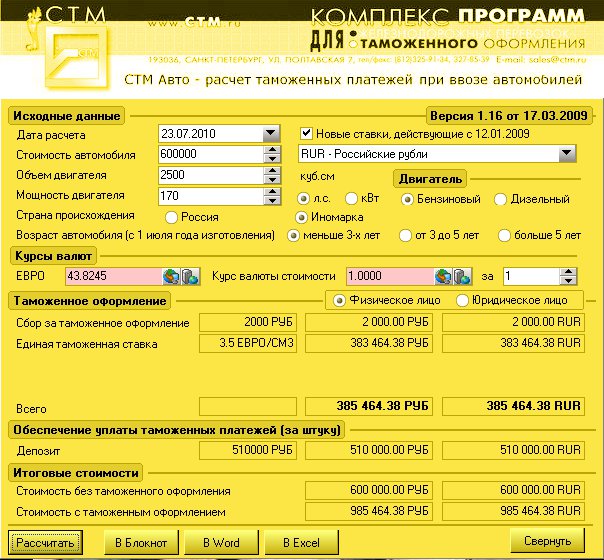
Task: Select Россия as country of origin
Action: click(x=171, y=217)
